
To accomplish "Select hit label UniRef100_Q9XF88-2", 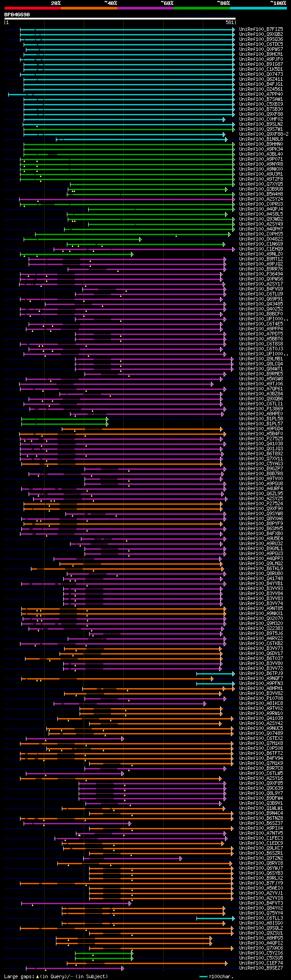I will pyautogui.click(x=264, y=134).
